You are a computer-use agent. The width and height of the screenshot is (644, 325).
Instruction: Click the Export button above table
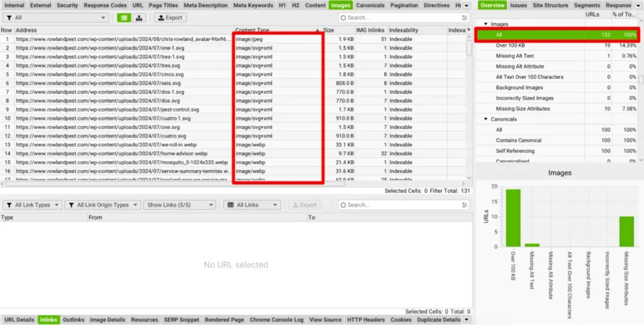click(170, 18)
